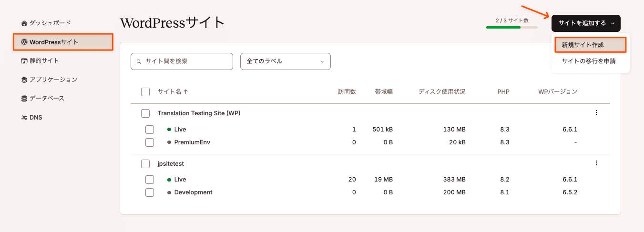Click the Dashboard home icon in sidebar
This screenshot has width=644, height=232.
tap(24, 23)
